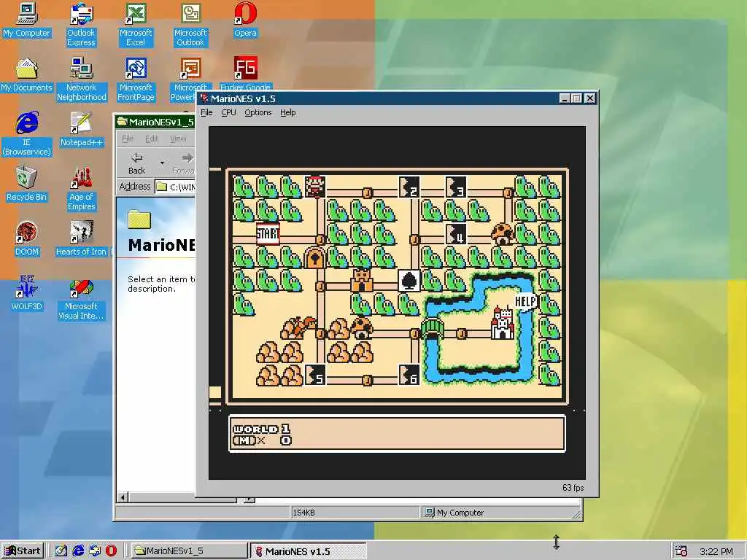Click Back in the MarioNESv1_5 explorer toolbar
Image resolution: width=747 pixels, height=560 pixels.
[136, 163]
